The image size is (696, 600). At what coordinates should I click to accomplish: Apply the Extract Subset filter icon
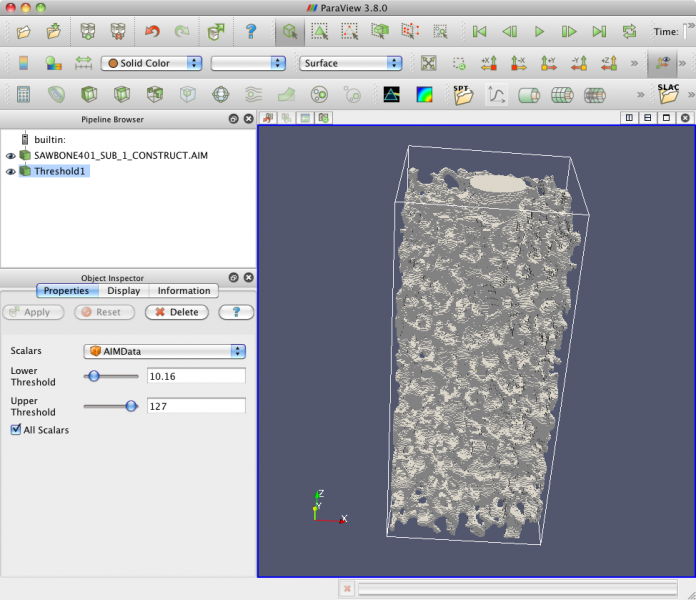point(188,95)
